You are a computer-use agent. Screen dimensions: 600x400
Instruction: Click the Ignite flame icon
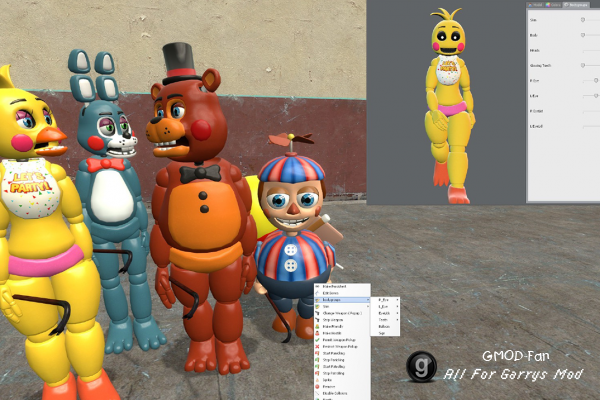[317, 380]
